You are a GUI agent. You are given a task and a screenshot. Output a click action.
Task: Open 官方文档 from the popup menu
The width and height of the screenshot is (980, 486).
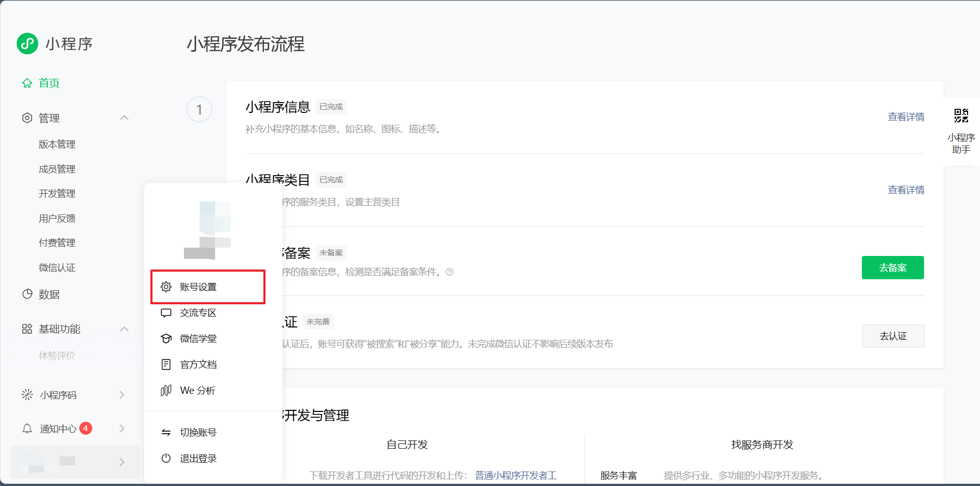click(198, 365)
